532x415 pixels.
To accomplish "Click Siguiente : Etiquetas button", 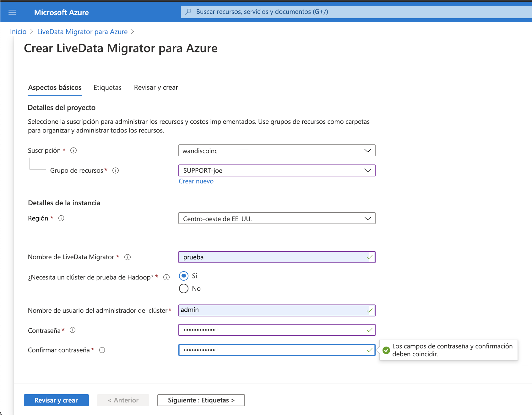I will tap(201, 400).
